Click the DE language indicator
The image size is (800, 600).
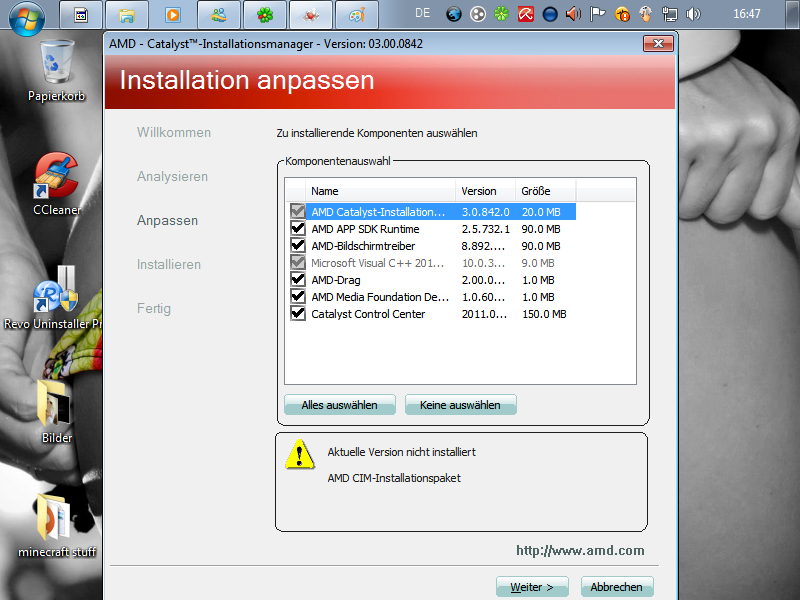(422, 13)
